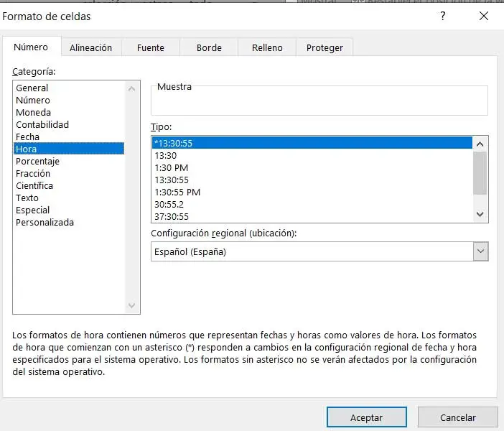The width and height of the screenshot is (504, 431).
Task: Switch to the Alineación tab
Action: click(x=90, y=47)
